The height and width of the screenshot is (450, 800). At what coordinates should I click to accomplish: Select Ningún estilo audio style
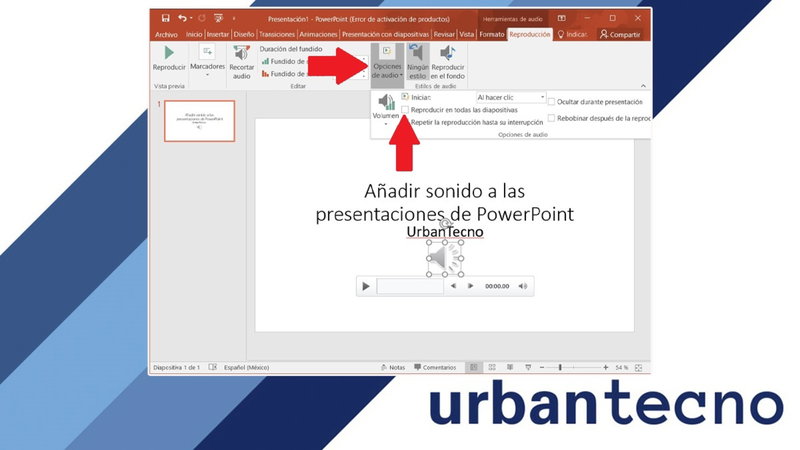click(x=417, y=62)
